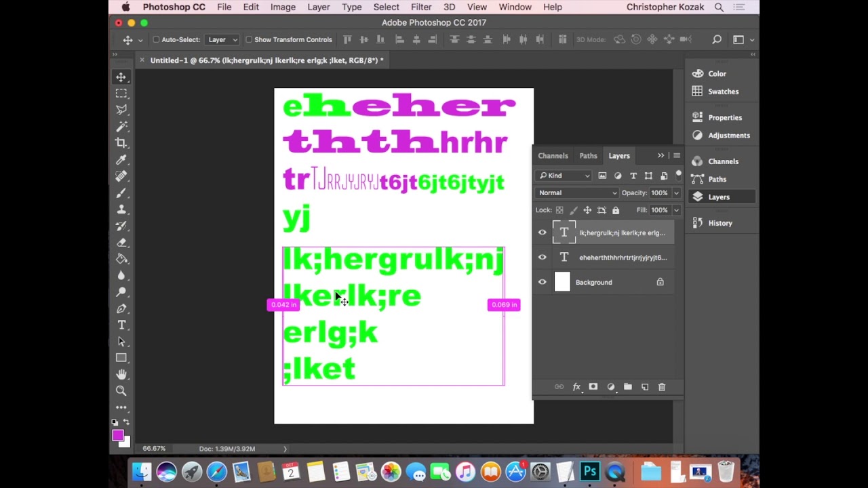Select the Clone Stamp tool

(121, 209)
